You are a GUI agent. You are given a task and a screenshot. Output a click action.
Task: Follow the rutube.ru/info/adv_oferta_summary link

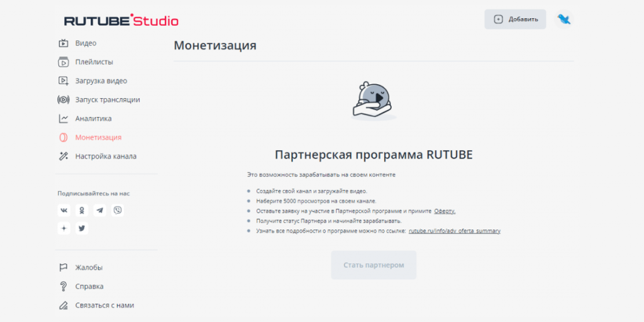click(454, 231)
